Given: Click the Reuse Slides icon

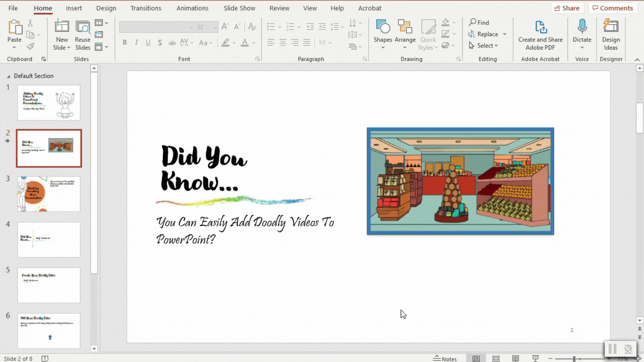Looking at the screenshot, I should [83, 28].
